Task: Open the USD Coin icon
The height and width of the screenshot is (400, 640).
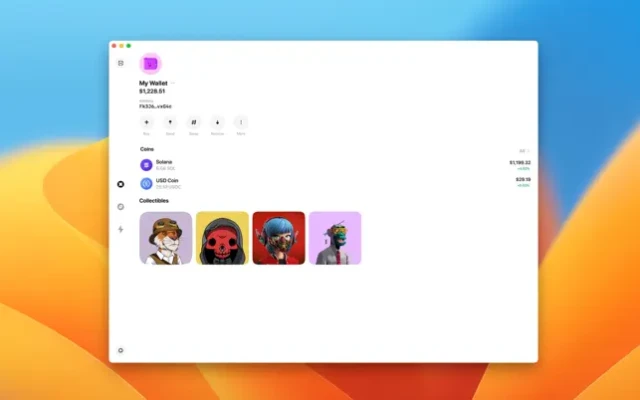Action: (146, 184)
